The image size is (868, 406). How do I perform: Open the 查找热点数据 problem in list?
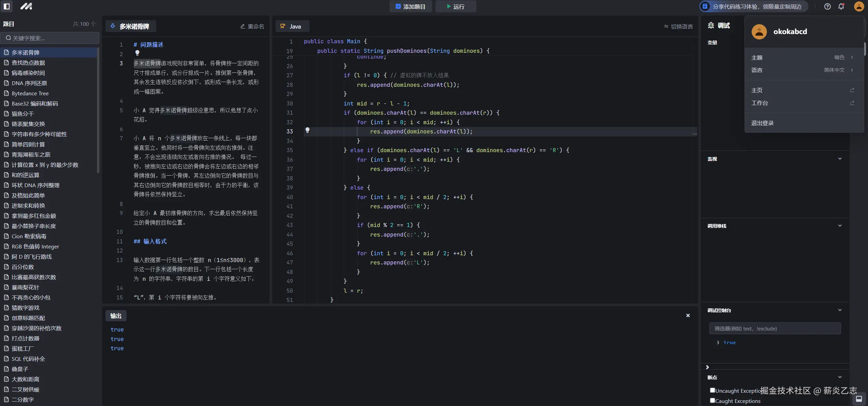point(28,63)
